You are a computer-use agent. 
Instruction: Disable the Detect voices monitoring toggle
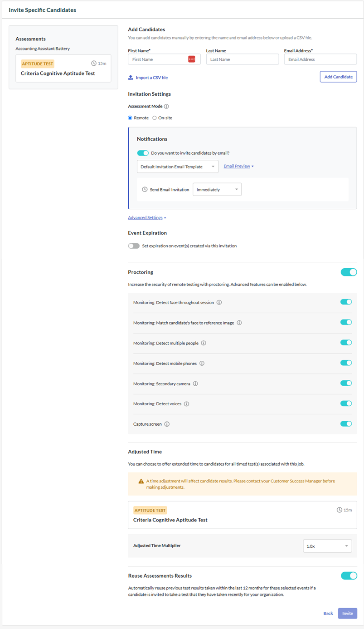coord(346,403)
